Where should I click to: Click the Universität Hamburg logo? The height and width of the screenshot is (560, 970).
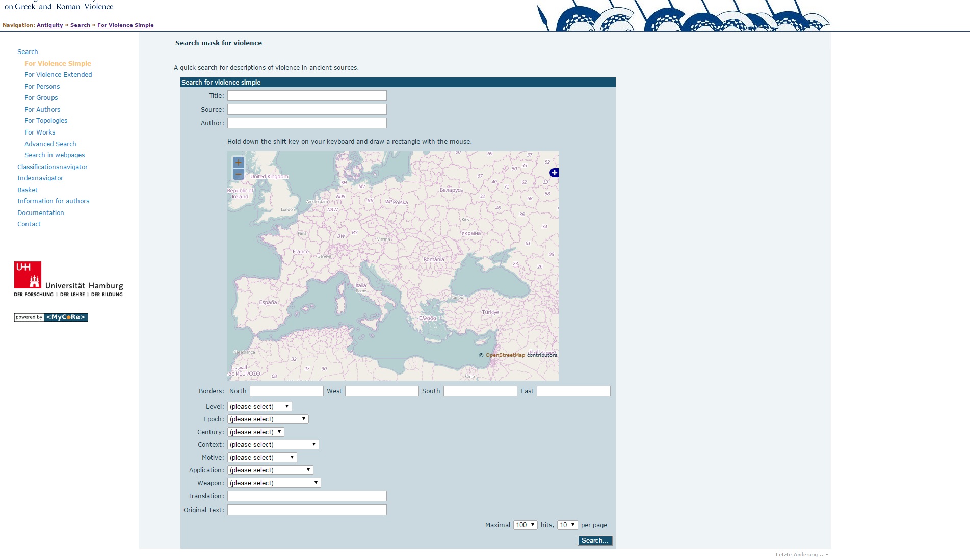68,279
